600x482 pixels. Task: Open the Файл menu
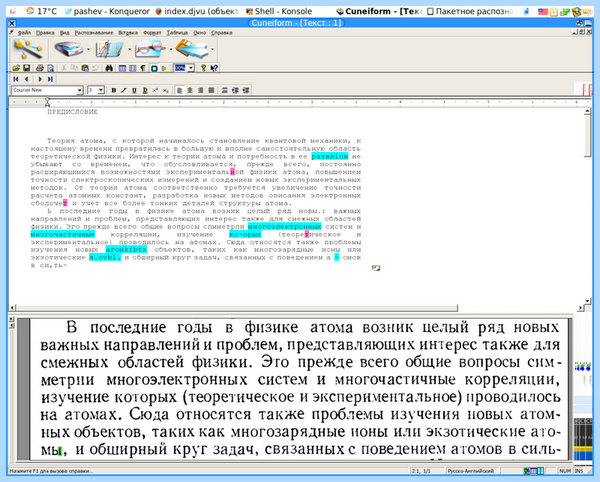click(x=23, y=33)
